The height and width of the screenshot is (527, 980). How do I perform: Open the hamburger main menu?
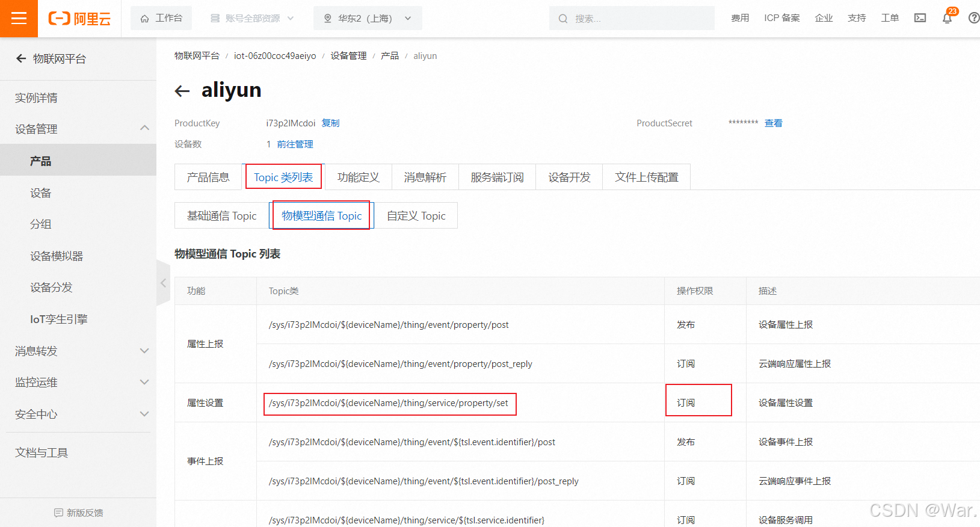pos(19,19)
